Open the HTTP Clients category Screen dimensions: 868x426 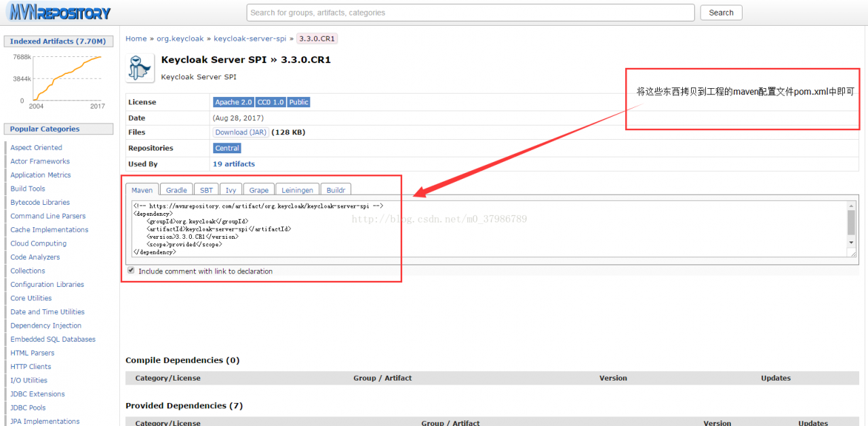click(31, 366)
